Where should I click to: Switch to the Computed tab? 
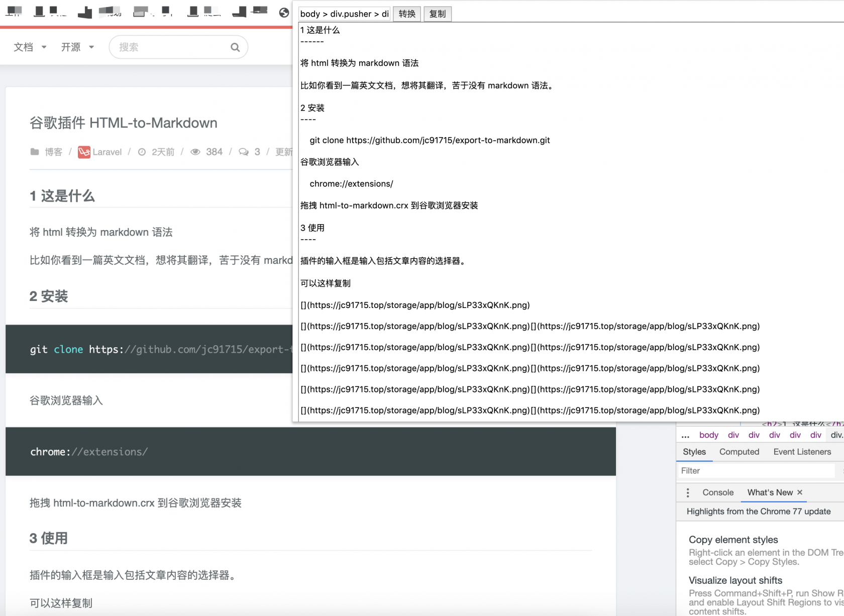click(739, 452)
